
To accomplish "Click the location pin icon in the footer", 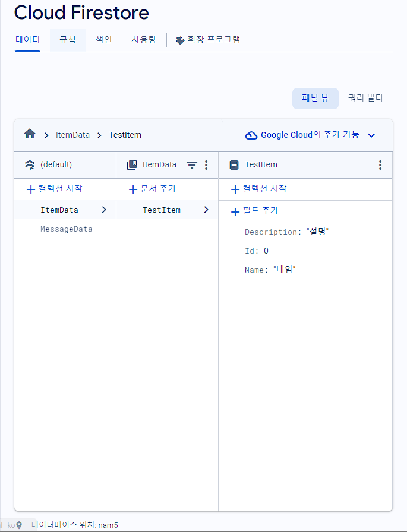I will pyautogui.click(x=20, y=525).
